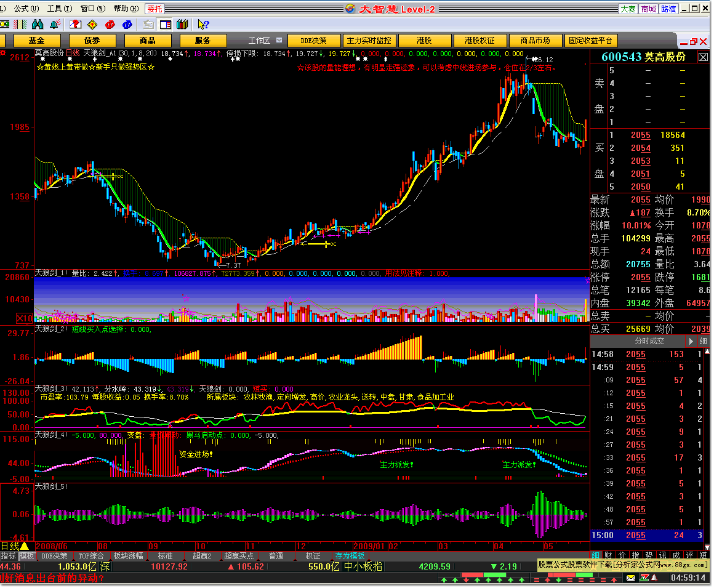Close the inner chart window
The width and height of the screenshot is (714, 588).
(x=703, y=41)
